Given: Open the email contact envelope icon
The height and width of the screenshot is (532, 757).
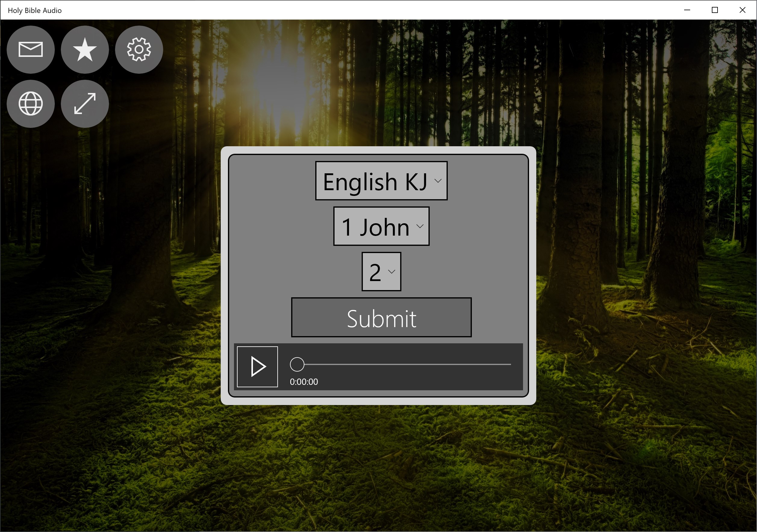Looking at the screenshot, I should pos(31,50).
